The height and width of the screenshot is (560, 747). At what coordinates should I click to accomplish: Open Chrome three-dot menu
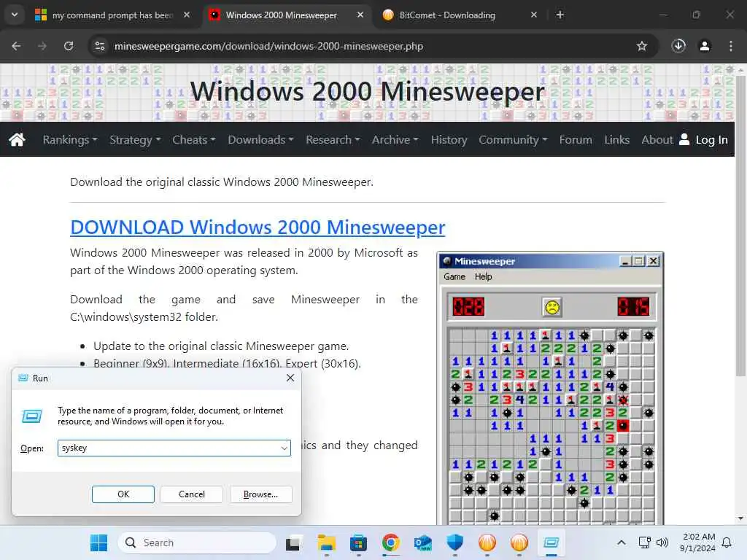[731, 46]
